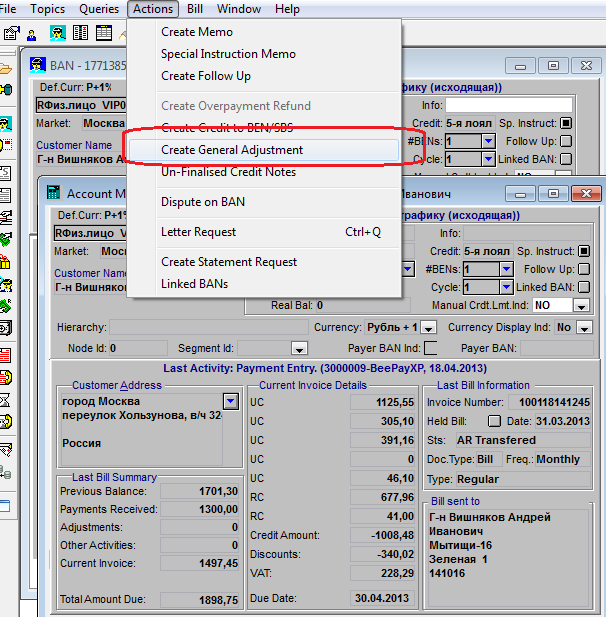
Task: Click the document with S symbol sidebar icon
Action: coord(6,174)
